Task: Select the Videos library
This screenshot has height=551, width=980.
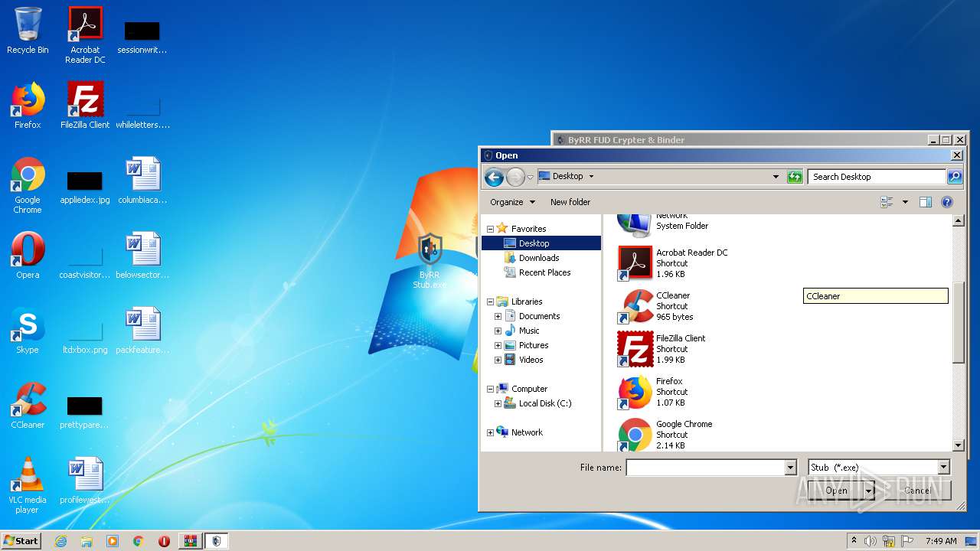Action: (x=531, y=360)
